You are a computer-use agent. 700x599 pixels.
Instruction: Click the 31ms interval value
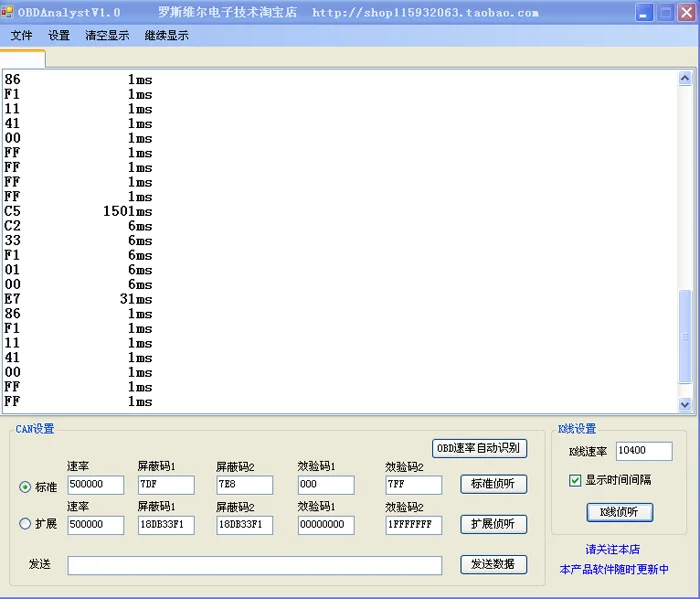pyautogui.click(x=136, y=299)
